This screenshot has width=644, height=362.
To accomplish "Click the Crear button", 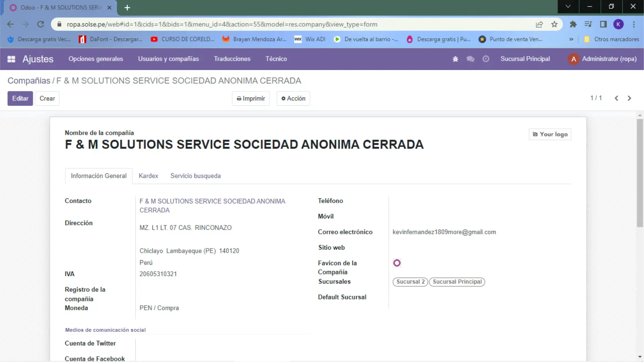I will click(47, 98).
